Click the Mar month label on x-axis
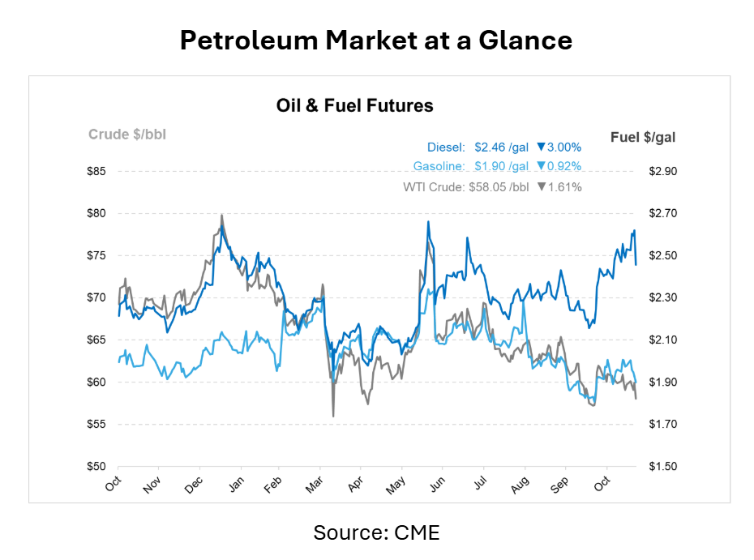This screenshot has height=560, width=754. 315,486
